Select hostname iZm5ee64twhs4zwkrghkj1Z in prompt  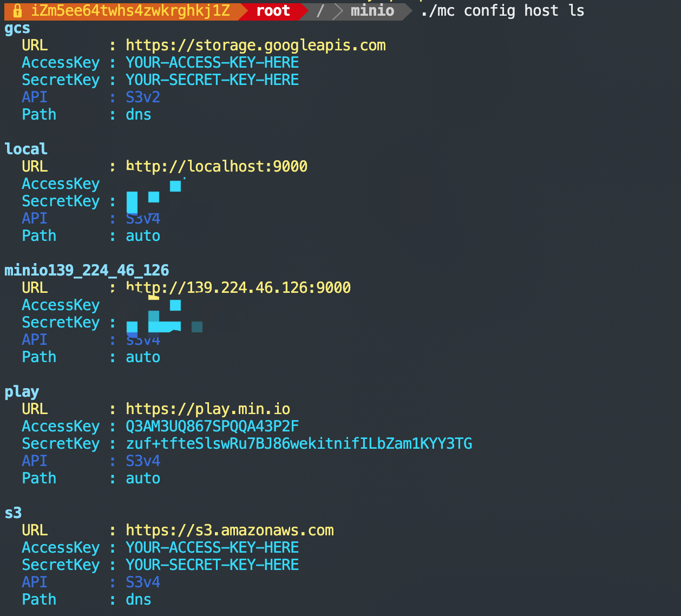point(130,10)
